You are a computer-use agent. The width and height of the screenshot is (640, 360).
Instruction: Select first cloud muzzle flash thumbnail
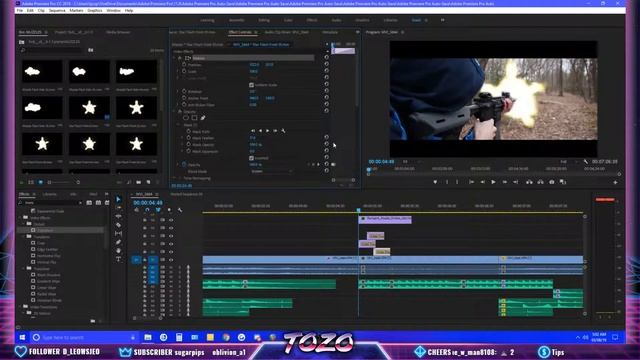tap(42, 72)
